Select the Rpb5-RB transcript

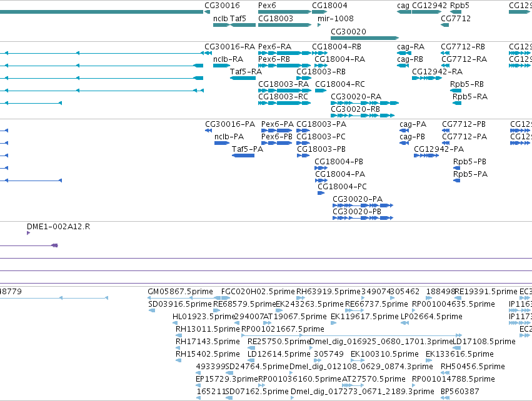click(x=456, y=91)
